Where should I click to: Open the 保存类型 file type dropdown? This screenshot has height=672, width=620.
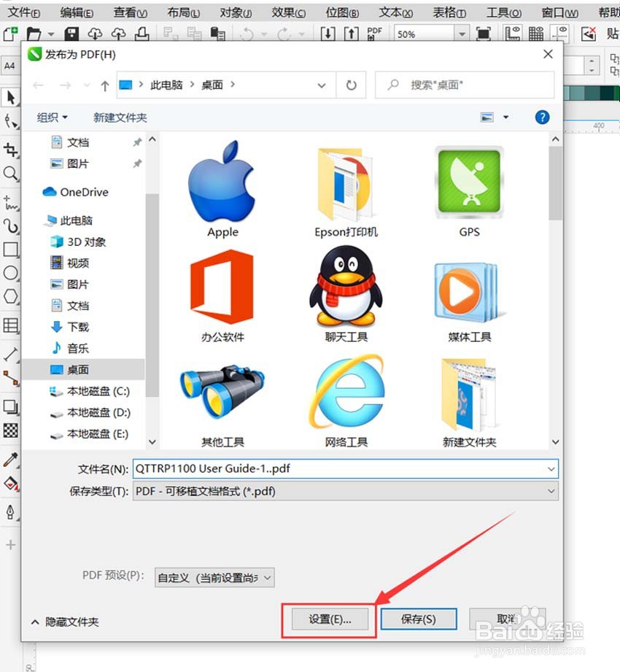tap(345, 491)
